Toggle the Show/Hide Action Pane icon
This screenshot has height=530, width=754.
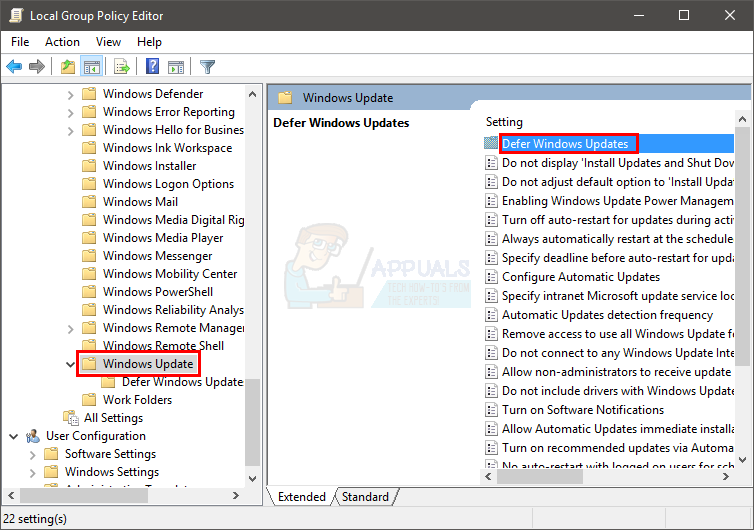tap(176, 66)
